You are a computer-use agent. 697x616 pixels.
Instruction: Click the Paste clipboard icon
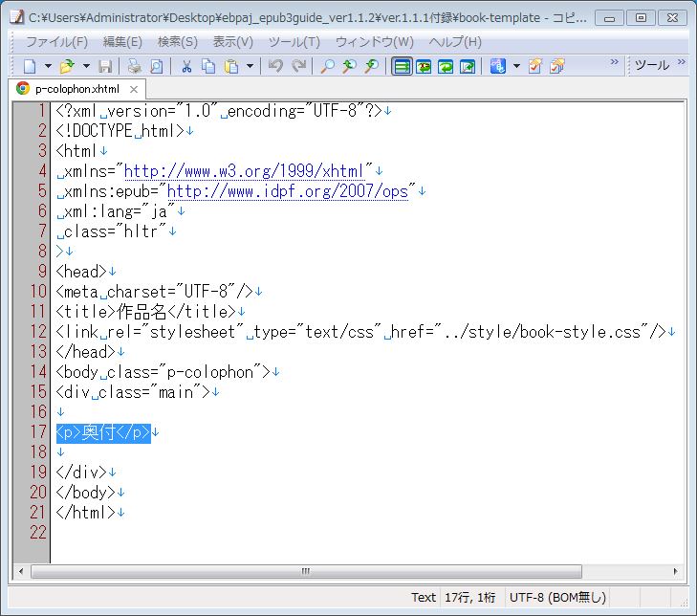click(231, 66)
